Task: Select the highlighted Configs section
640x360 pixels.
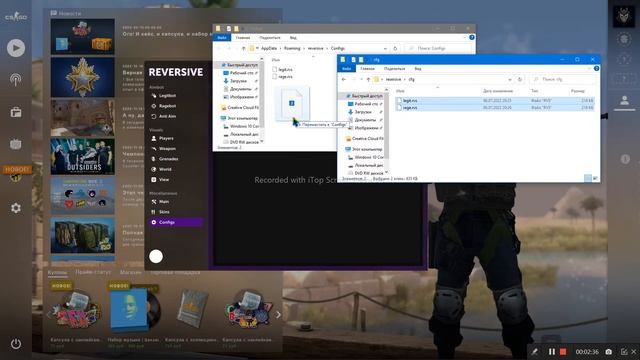Action: [176, 222]
